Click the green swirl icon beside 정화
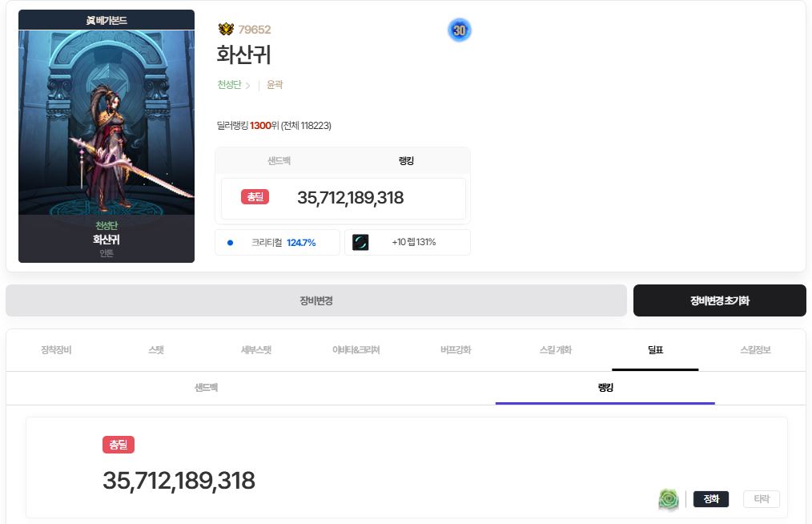 668,499
